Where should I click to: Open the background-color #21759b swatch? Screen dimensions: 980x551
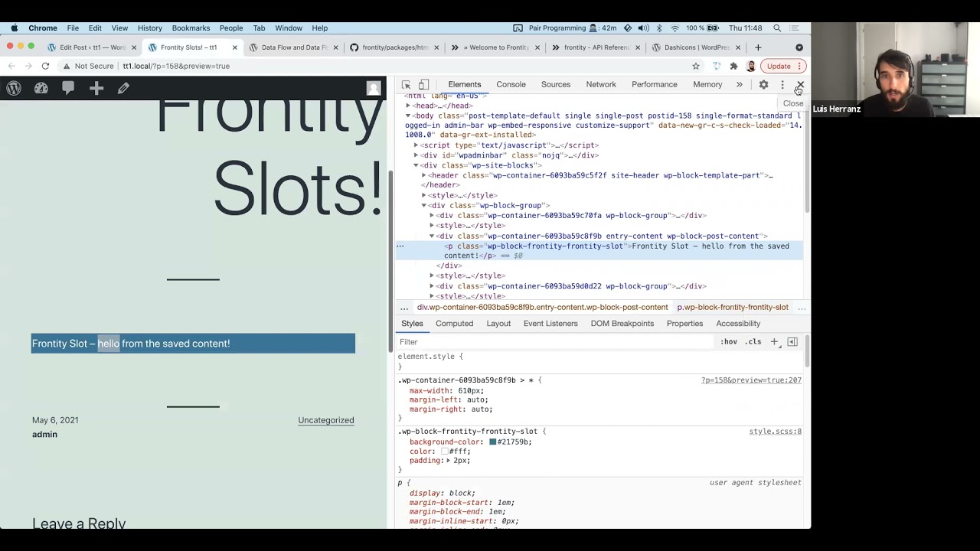click(493, 442)
